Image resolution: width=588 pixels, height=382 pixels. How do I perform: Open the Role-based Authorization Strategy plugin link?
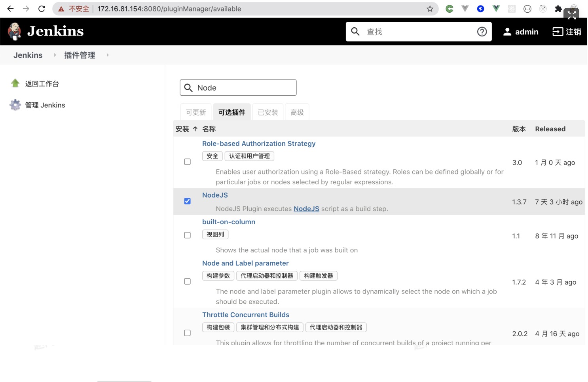[x=259, y=144]
